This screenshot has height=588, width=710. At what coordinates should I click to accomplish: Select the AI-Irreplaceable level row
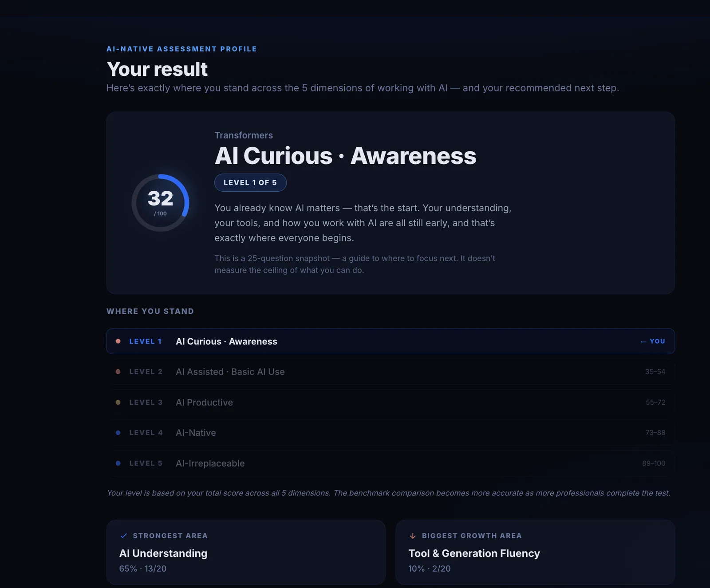coord(390,463)
